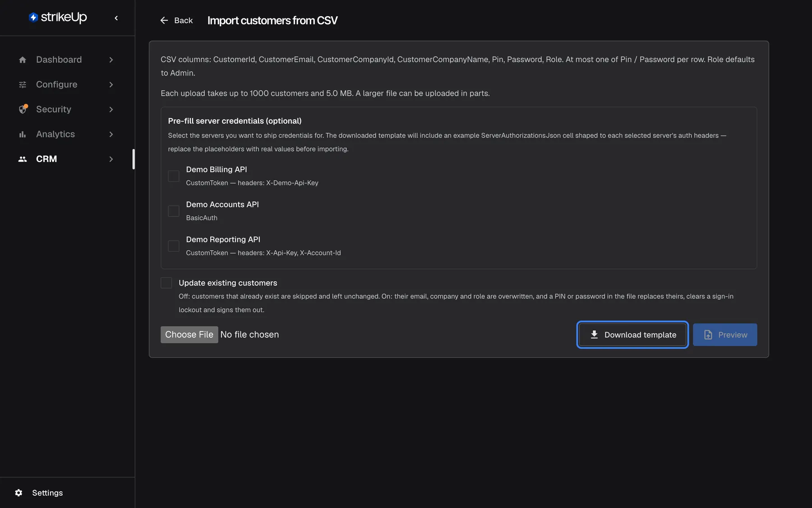812x508 pixels.
Task: Click the Configure sliders icon
Action: pos(23,84)
